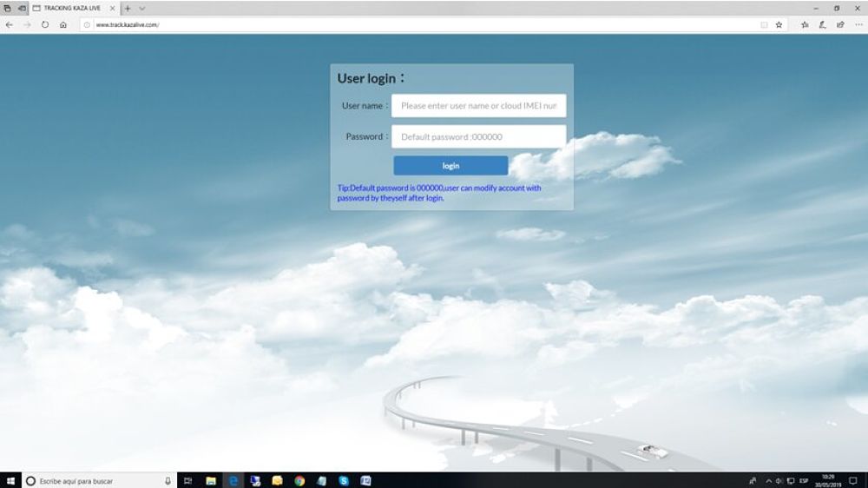Open a new browser tab
868x488 pixels.
coord(128,8)
